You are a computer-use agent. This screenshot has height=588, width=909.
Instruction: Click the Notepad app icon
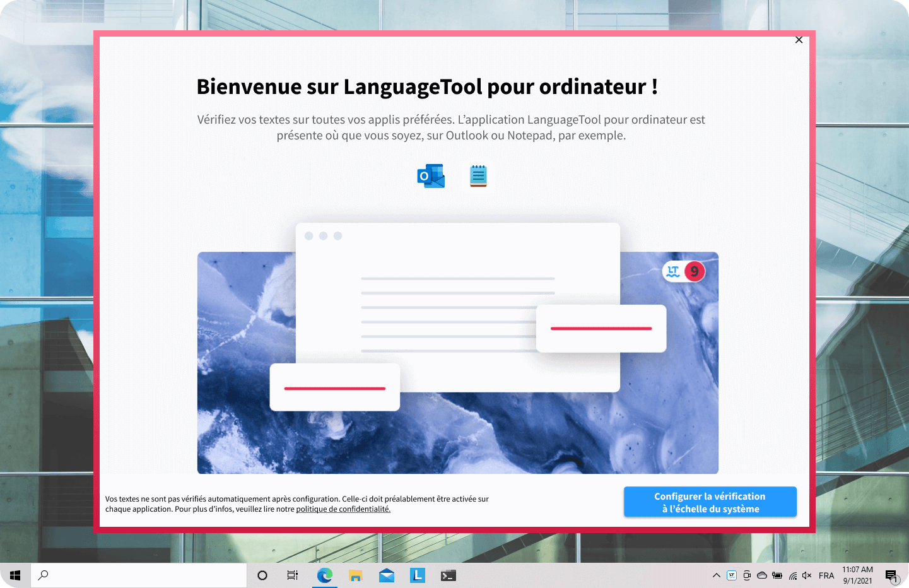point(478,176)
